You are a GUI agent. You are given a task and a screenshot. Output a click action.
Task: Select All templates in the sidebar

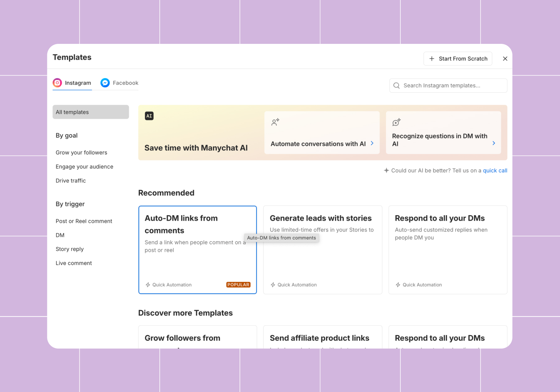tap(91, 112)
